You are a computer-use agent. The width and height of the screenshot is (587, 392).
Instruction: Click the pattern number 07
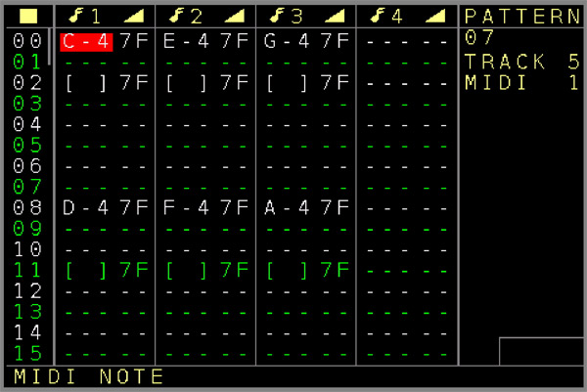[479, 37]
